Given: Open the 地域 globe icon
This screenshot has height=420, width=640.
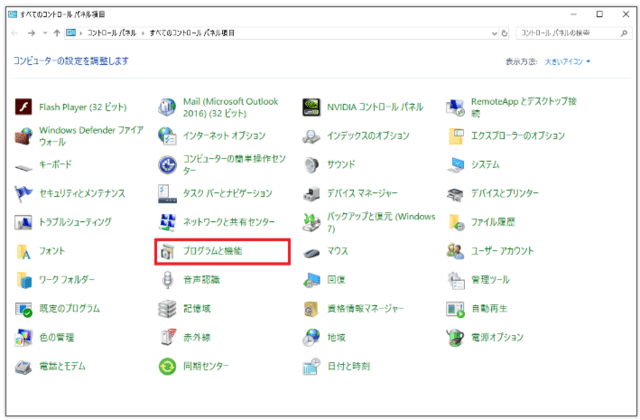Looking at the screenshot, I should click(311, 338).
